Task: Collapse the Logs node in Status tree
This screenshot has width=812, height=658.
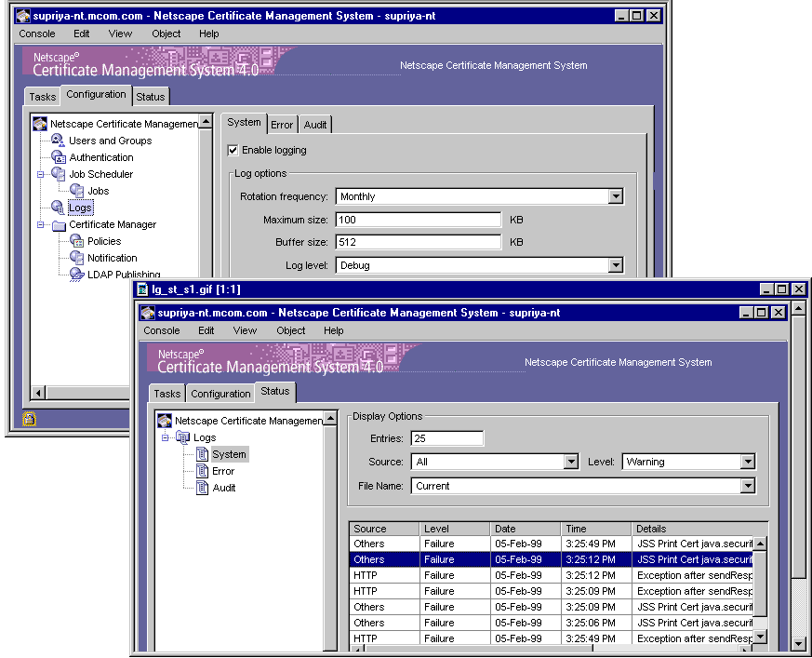Action: 166,437
